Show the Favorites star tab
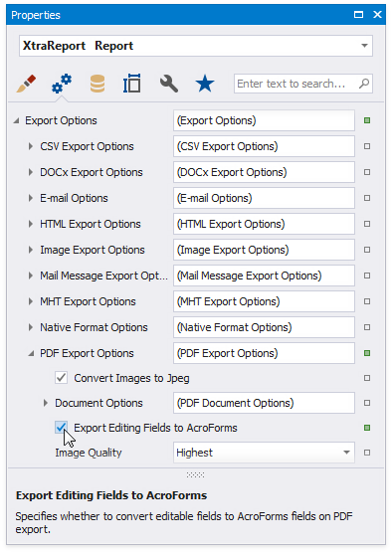The width and height of the screenshot is (392, 553). [x=205, y=84]
